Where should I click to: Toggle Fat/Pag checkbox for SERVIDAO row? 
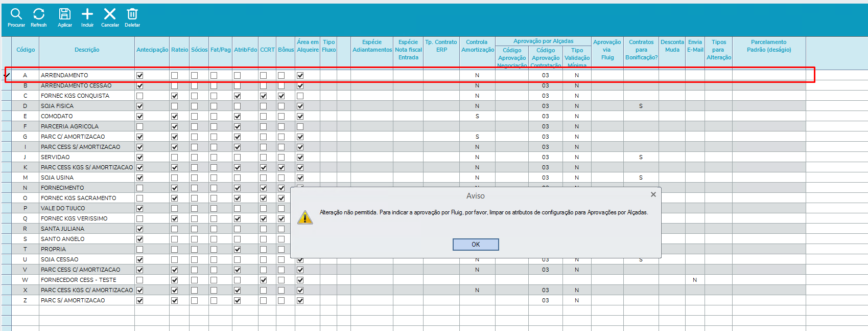214,157
